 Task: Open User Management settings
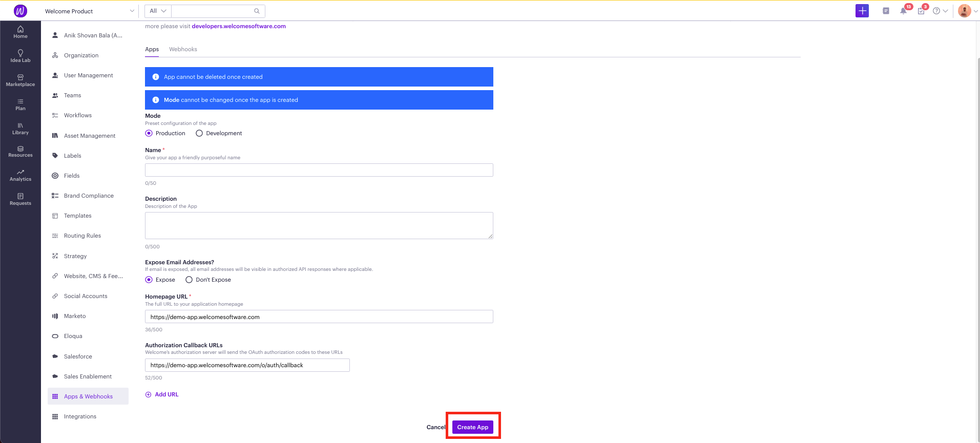(88, 75)
